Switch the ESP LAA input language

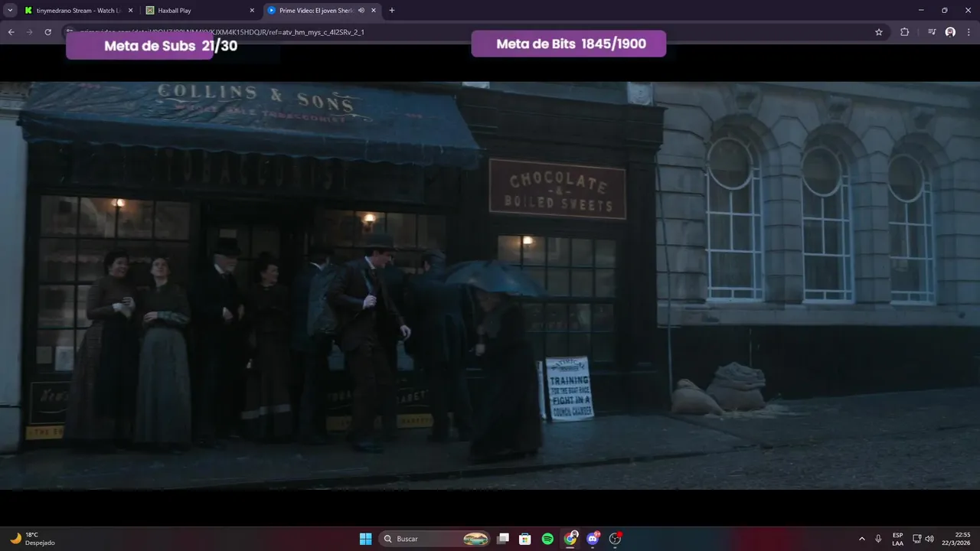(897, 539)
